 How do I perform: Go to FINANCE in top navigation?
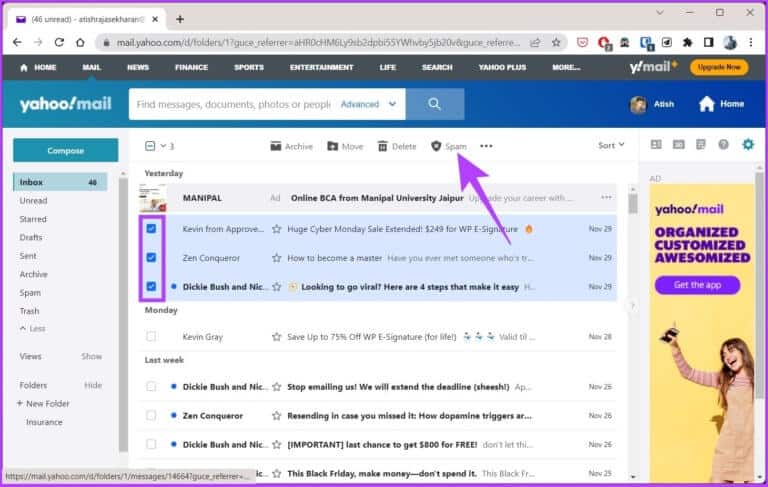(x=192, y=67)
